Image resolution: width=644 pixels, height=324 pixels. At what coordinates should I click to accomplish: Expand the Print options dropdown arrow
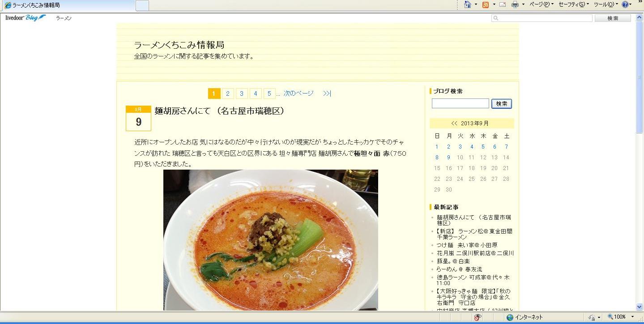pyautogui.click(x=523, y=4)
